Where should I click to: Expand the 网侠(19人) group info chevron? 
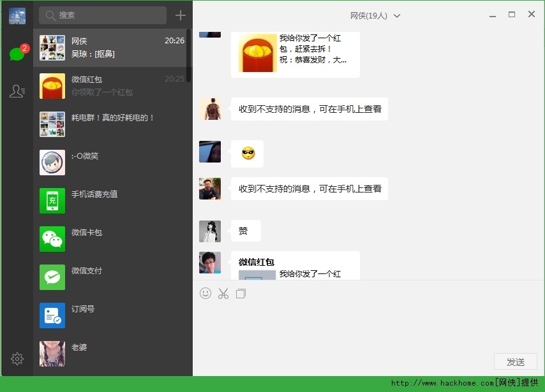(396, 16)
